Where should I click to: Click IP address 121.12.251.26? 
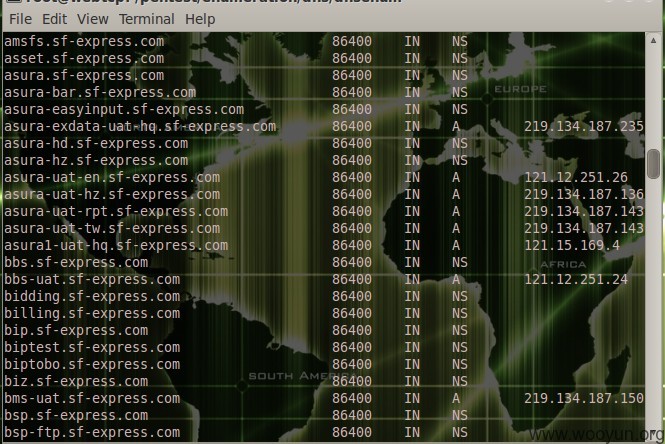click(x=576, y=177)
